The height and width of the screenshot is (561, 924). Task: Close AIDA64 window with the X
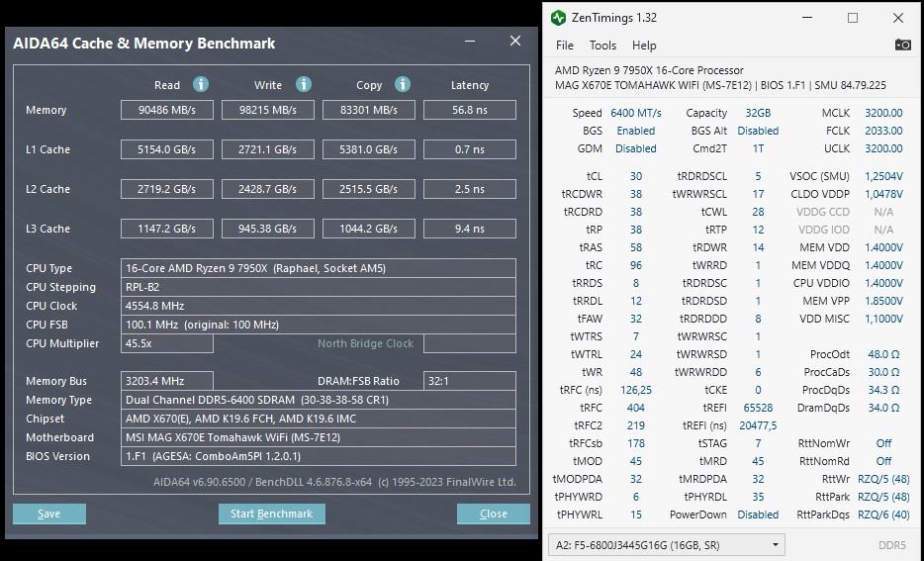(515, 41)
